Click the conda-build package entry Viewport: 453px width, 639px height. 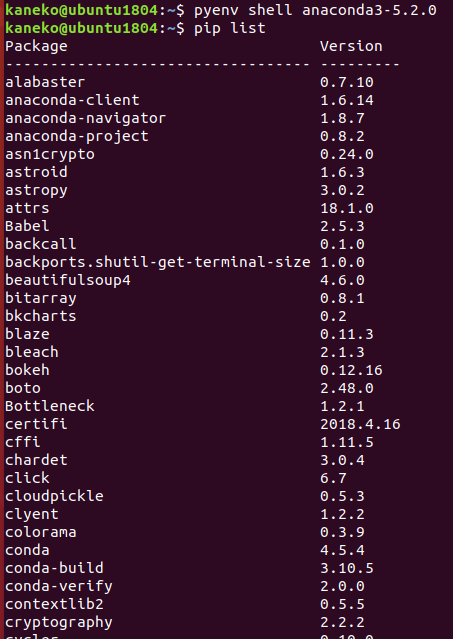(54, 568)
